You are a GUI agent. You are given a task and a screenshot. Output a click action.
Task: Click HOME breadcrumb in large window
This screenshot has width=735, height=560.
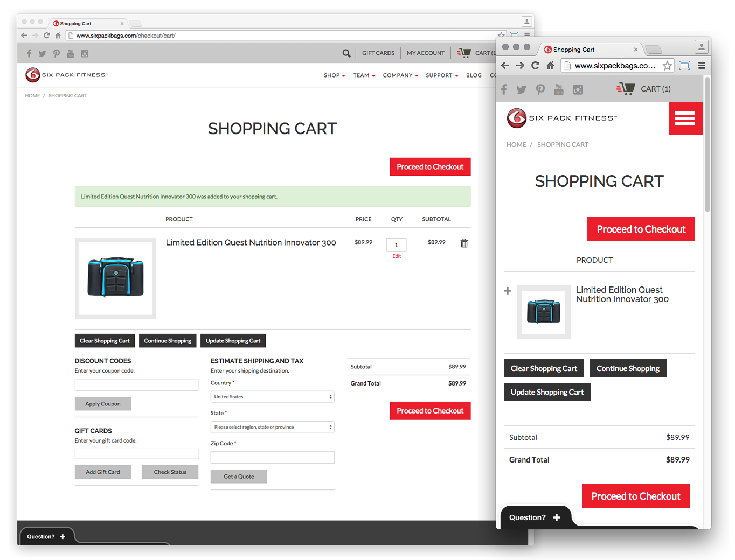tap(32, 96)
